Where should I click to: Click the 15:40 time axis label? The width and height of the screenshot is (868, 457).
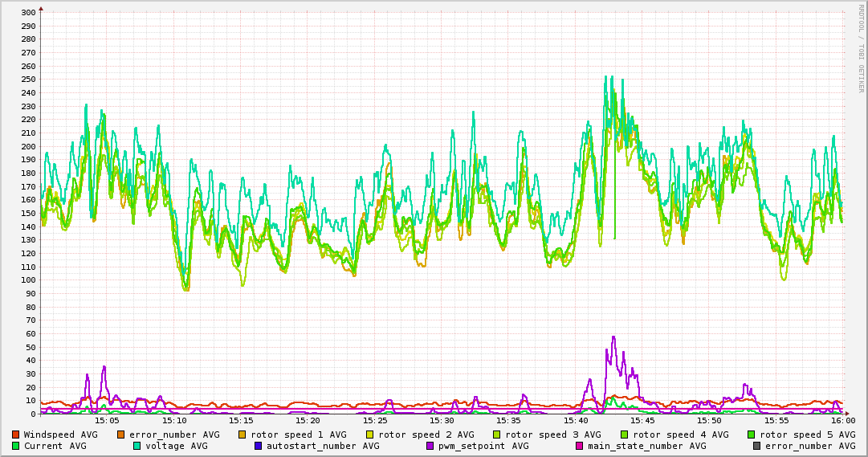tap(575, 421)
